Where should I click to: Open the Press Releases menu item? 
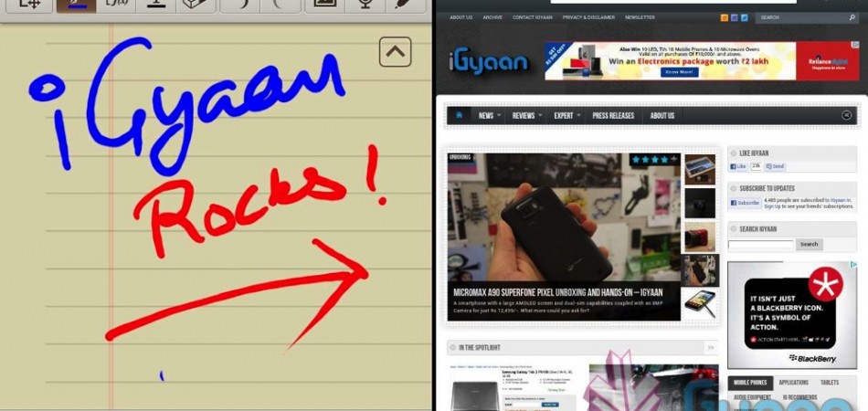(612, 116)
